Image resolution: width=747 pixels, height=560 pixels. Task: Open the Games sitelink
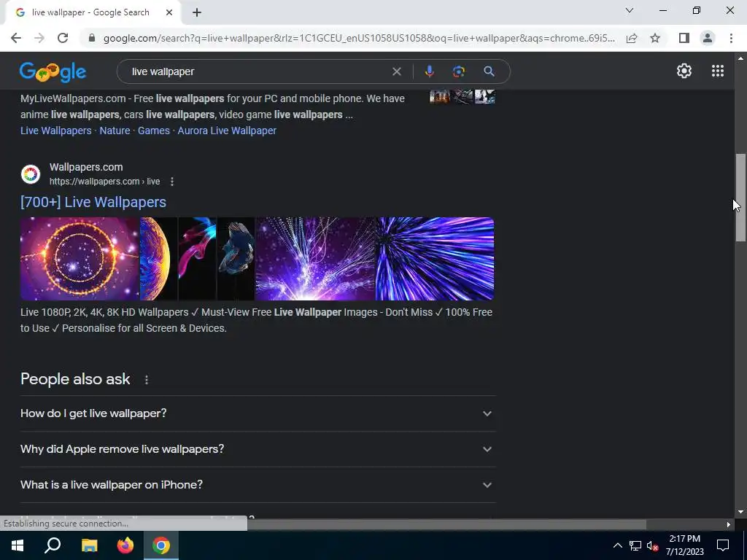coord(153,131)
